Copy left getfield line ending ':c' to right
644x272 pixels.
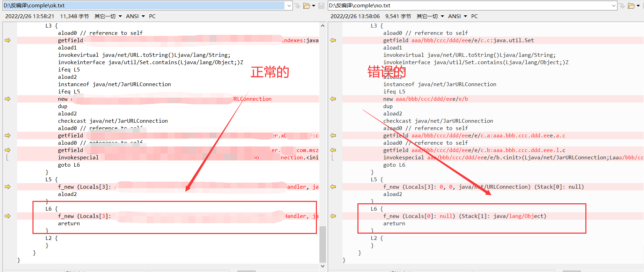coord(8,136)
